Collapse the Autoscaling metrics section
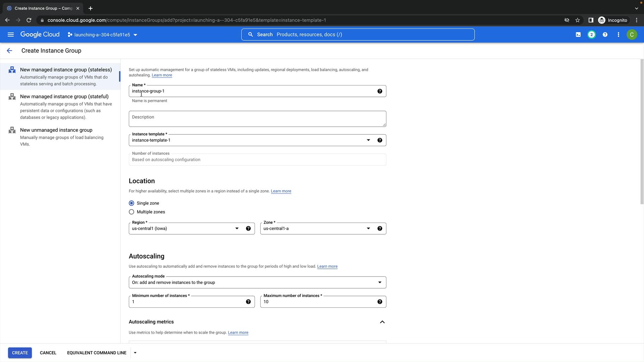Image resolution: width=644 pixels, height=362 pixels. pos(382,322)
